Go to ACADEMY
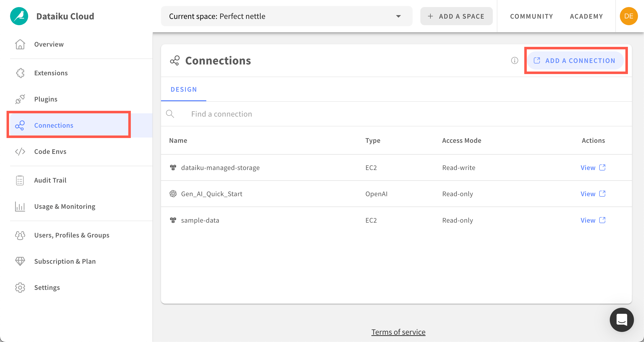This screenshot has height=342, width=644. coord(586,16)
